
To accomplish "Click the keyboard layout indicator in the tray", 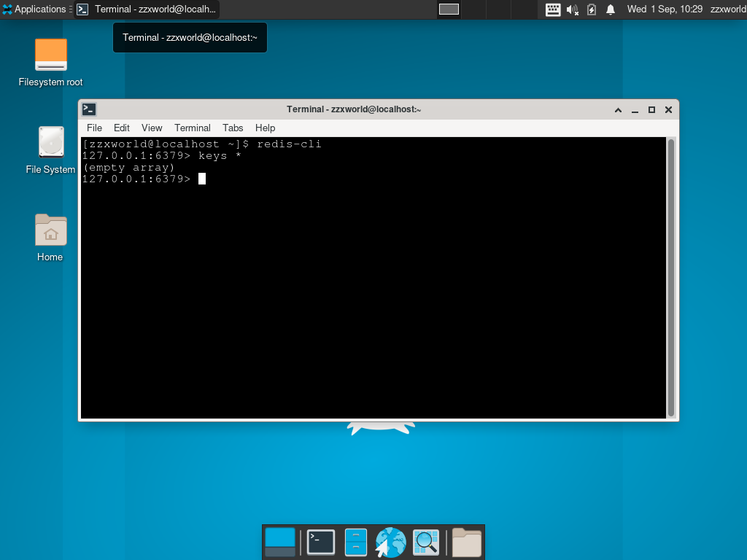I will pyautogui.click(x=552, y=10).
